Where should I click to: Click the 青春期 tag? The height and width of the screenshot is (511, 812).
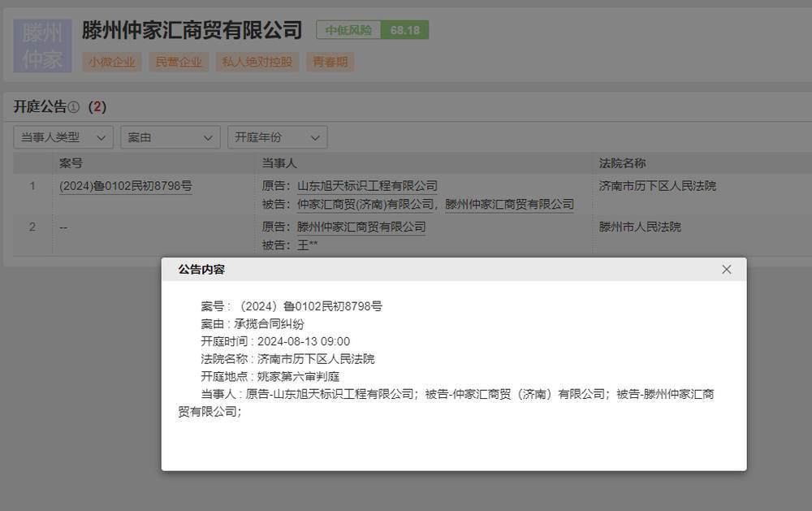pos(330,61)
